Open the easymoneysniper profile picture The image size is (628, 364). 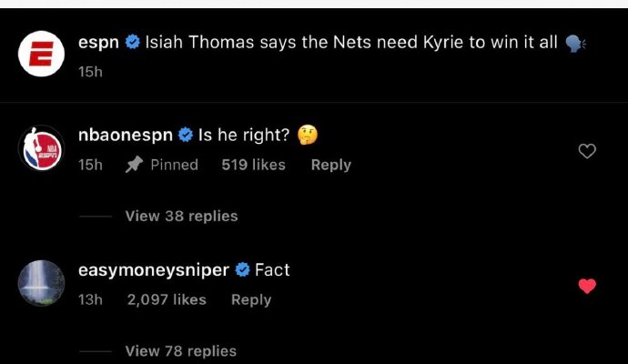click(42, 283)
